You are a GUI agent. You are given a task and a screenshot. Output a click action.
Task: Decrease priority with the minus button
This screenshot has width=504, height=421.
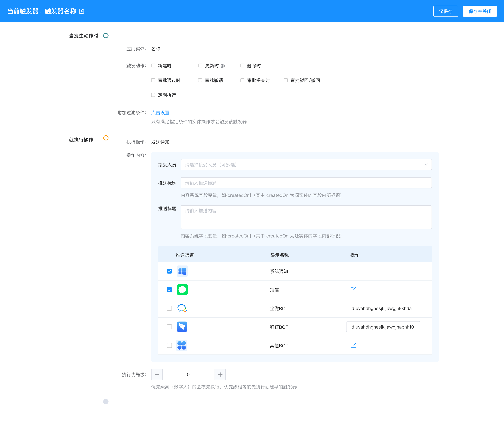(157, 374)
